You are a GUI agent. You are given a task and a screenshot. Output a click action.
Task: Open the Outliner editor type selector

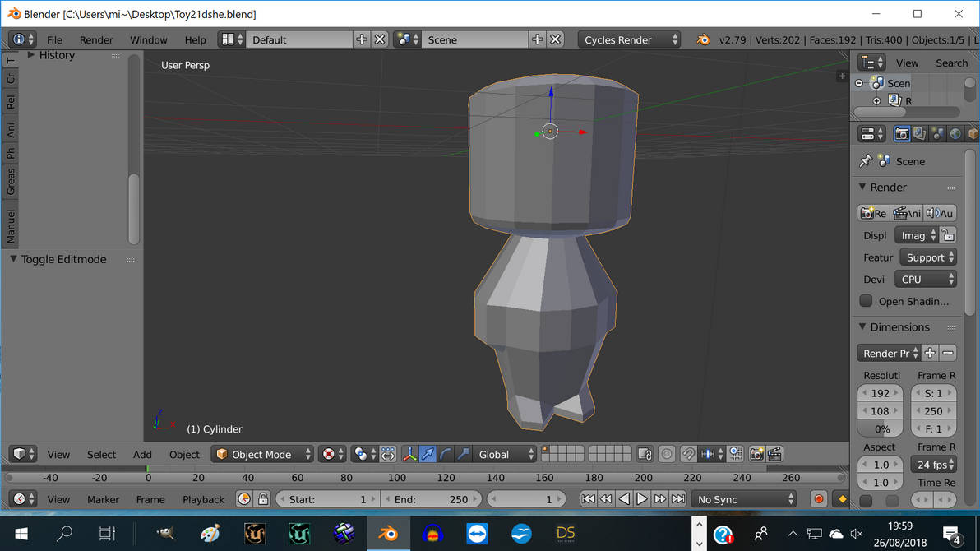(871, 63)
